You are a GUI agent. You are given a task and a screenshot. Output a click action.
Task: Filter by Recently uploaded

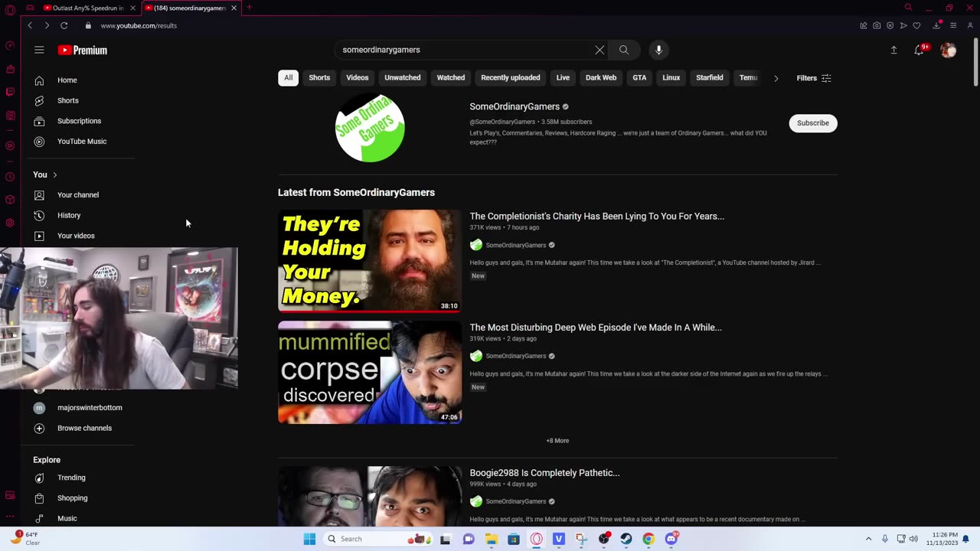[510, 77]
